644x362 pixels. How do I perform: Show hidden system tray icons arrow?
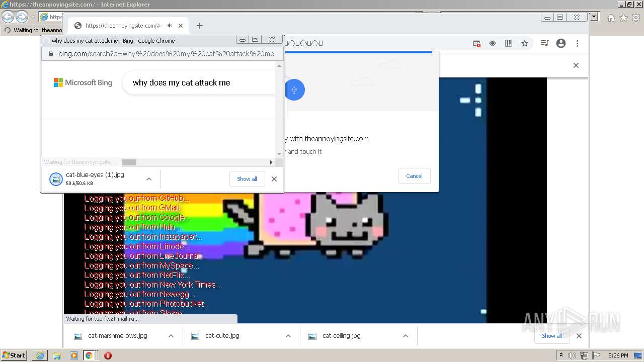(x=561, y=355)
